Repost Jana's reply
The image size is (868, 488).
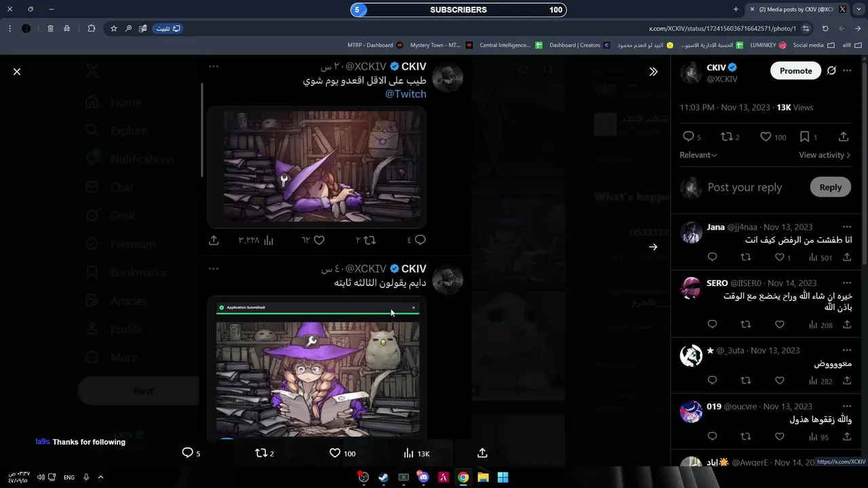[x=746, y=257]
